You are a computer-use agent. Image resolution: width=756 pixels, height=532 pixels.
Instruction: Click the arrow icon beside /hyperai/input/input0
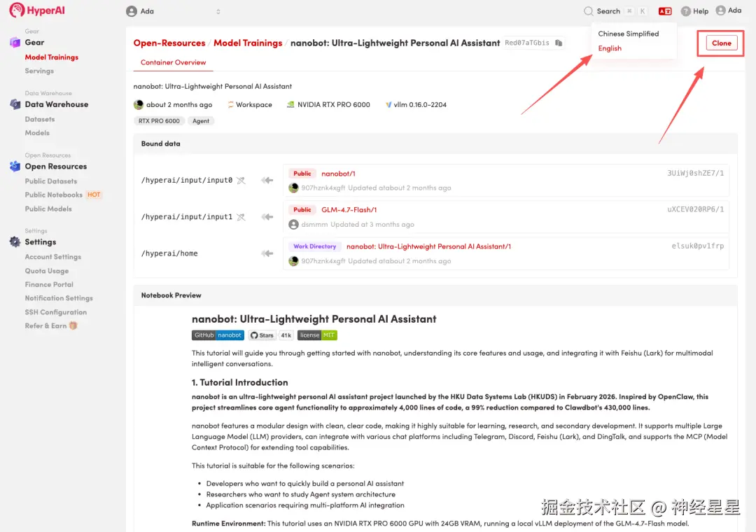267,181
